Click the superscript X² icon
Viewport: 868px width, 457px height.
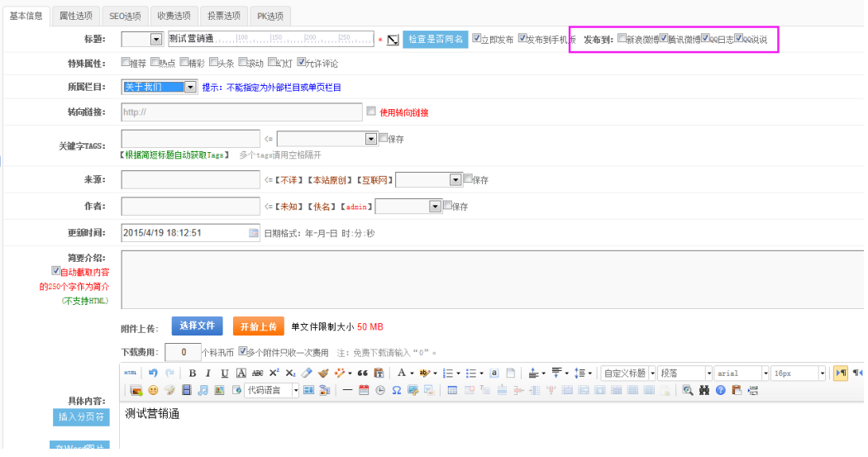pyautogui.click(x=274, y=373)
